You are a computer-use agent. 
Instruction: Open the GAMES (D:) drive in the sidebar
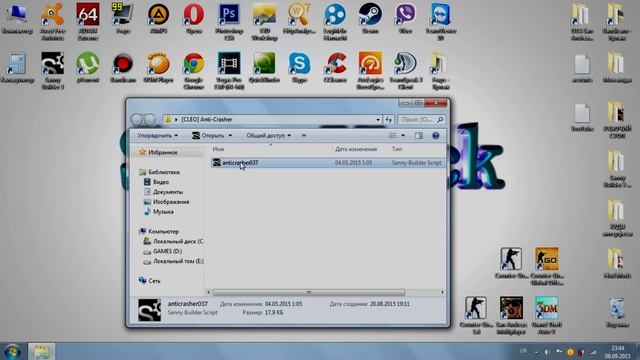[167, 251]
